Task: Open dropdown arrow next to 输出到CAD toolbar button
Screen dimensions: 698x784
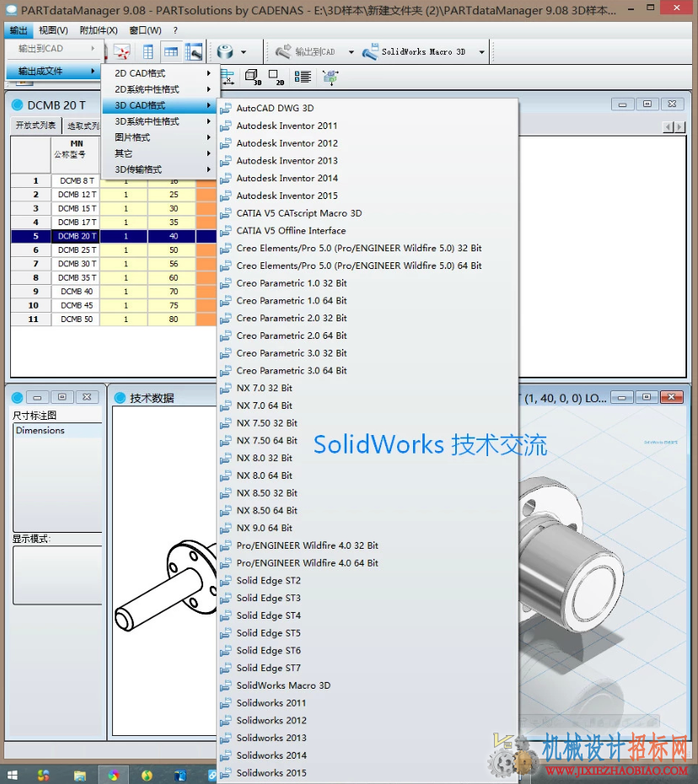Action: tap(351, 52)
